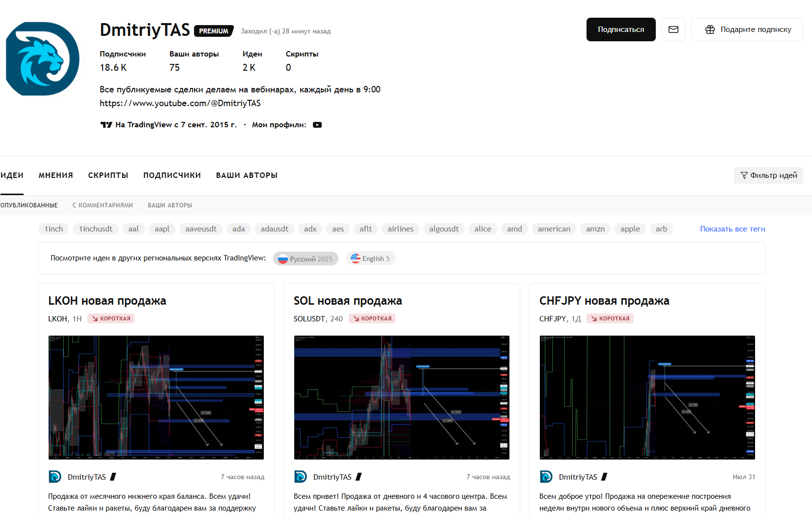The width and height of the screenshot is (812, 516).
Task: Click the adx tag
Action: [x=310, y=229]
